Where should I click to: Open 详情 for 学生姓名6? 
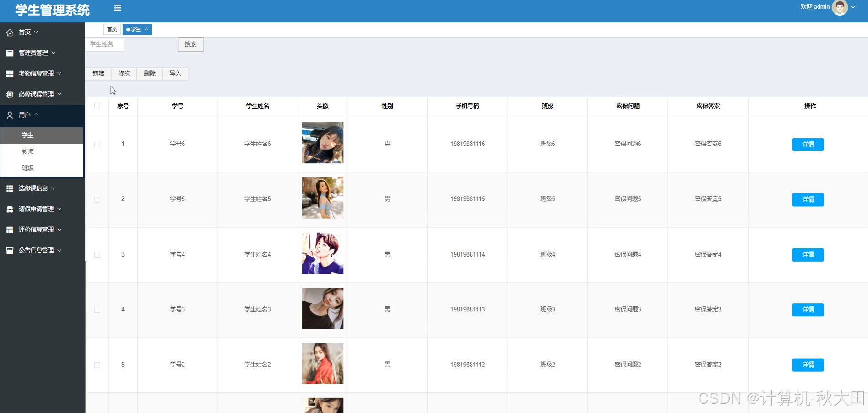(808, 145)
